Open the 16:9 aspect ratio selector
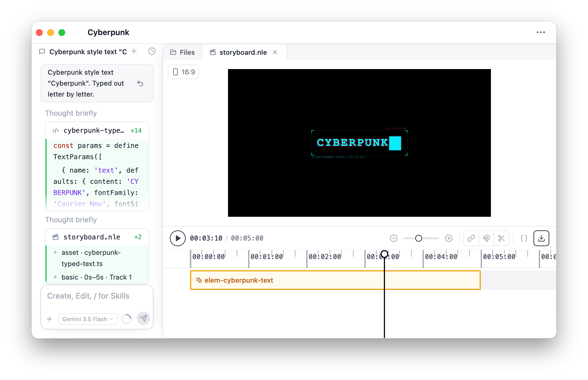Viewport: 588px width, 380px height. point(183,72)
